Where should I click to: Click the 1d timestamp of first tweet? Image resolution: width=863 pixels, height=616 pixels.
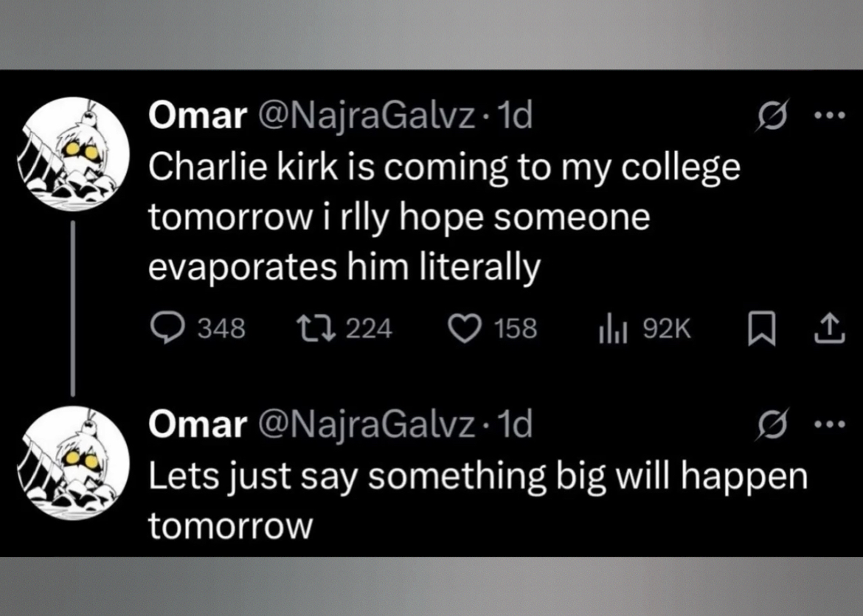point(515,117)
